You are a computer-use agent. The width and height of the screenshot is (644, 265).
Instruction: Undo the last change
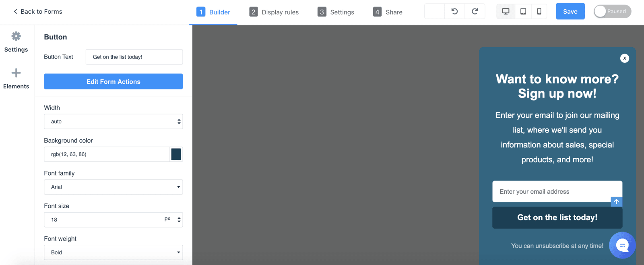click(x=454, y=11)
